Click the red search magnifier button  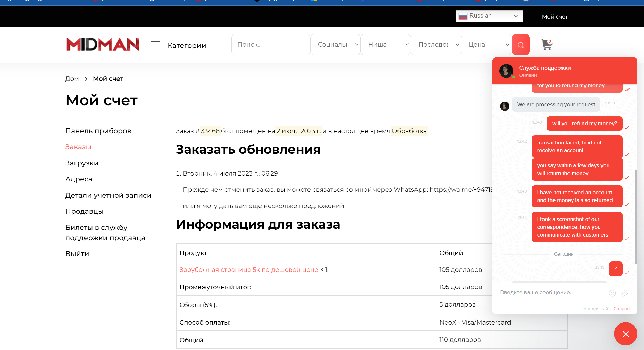tap(520, 45)
